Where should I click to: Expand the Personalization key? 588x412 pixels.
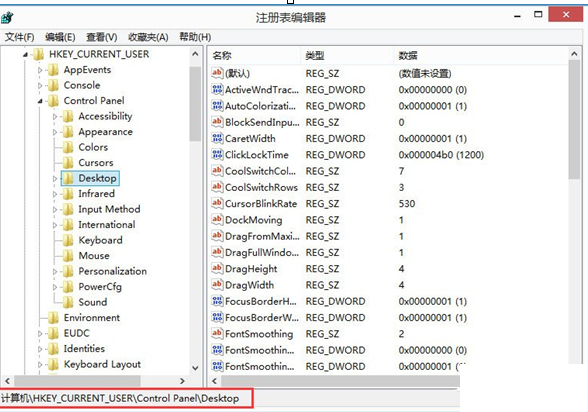pos(55,271)
